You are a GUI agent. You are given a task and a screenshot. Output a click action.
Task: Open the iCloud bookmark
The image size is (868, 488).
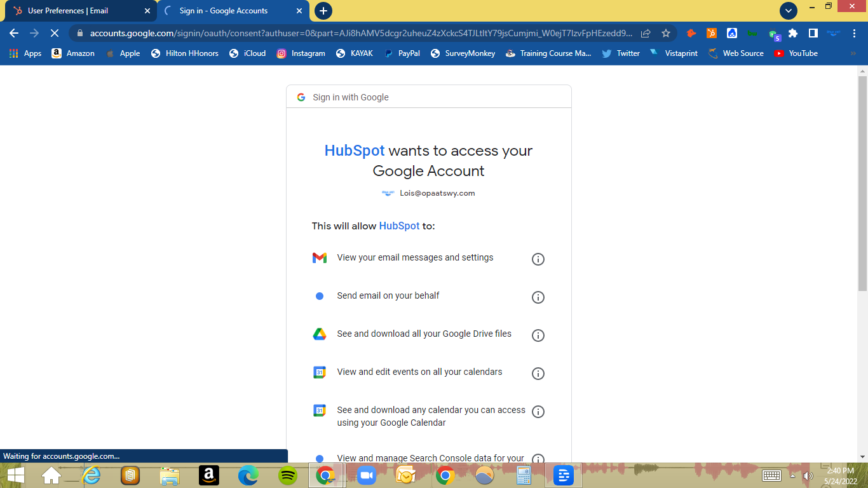point(248,53)
